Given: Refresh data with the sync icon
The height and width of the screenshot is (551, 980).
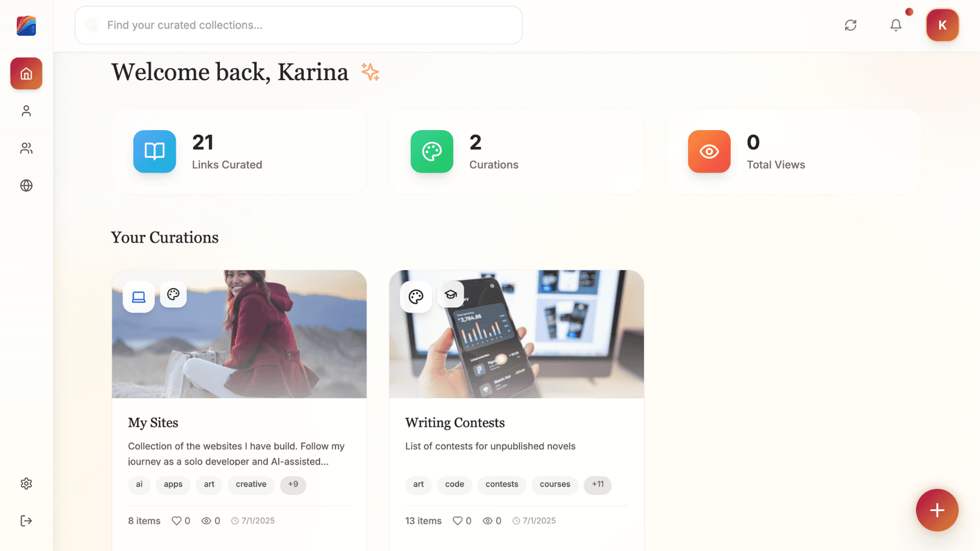Looking at the screenshot, I should (850, 25).
